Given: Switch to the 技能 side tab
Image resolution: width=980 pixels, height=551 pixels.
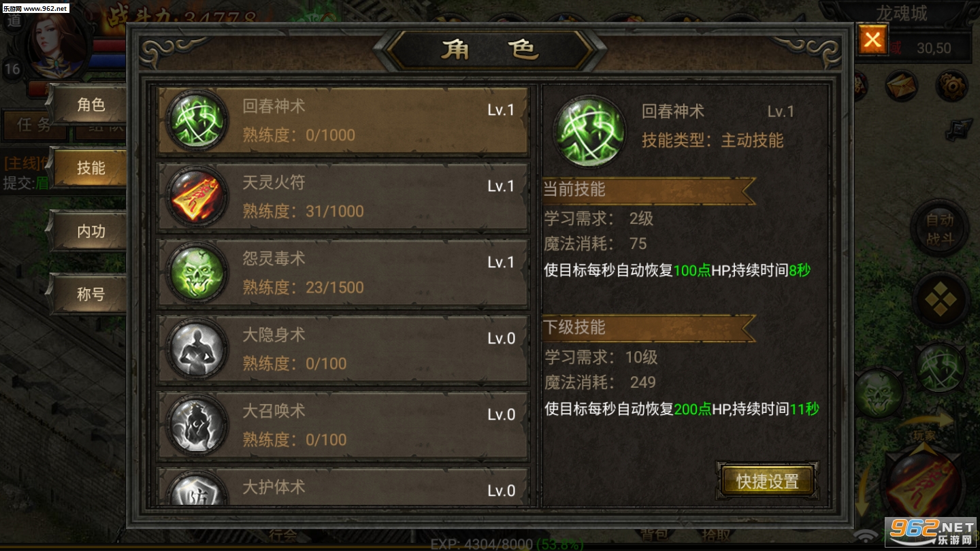Looking at the screenshot, I should (89, 167).
